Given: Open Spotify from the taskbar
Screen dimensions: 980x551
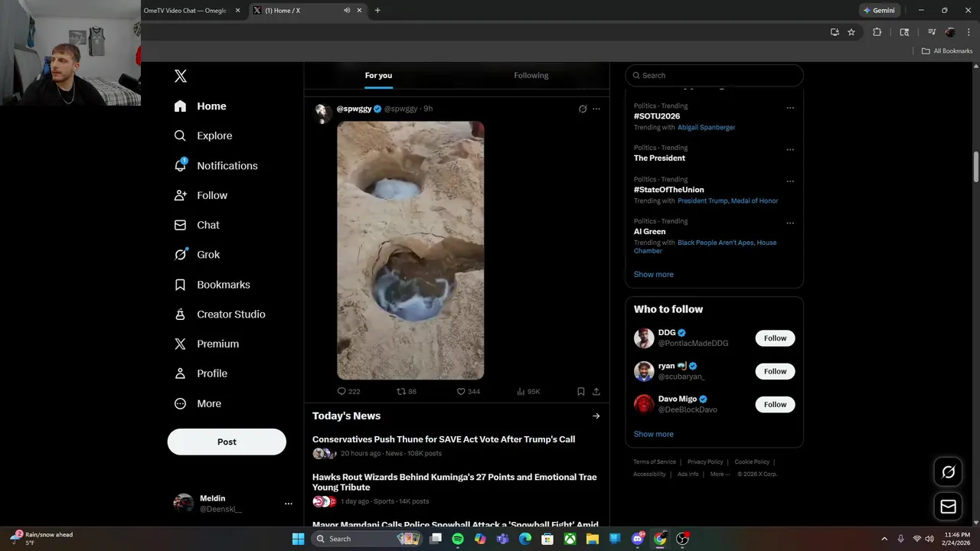Looking at the screenshot, I should [458, 539].
